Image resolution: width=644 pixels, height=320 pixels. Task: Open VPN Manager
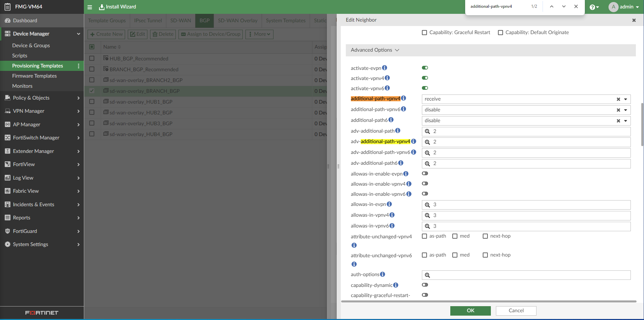(x=28, y=111)
